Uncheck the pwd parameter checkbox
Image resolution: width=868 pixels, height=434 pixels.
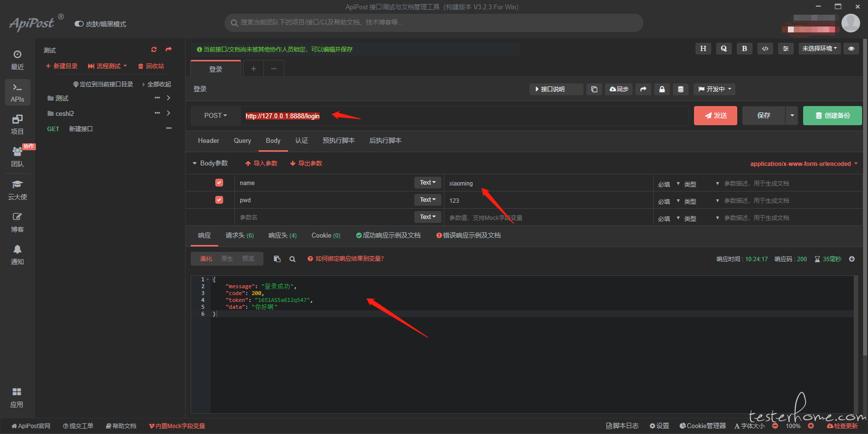click(219, 200)
